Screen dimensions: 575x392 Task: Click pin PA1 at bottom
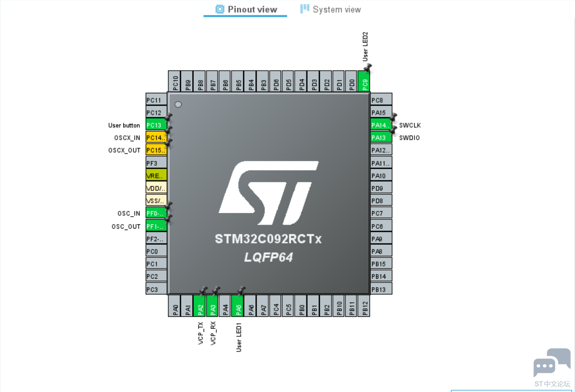click(187, 306)
